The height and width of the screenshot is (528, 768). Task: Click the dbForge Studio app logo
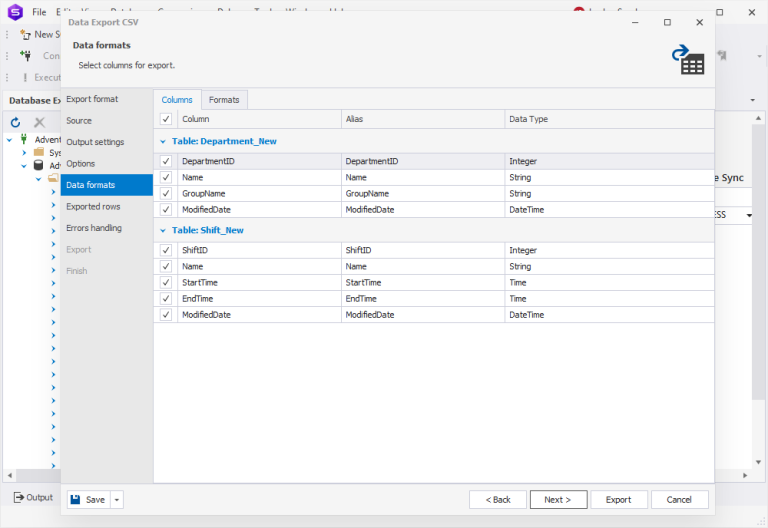click(x=16, y=12)
